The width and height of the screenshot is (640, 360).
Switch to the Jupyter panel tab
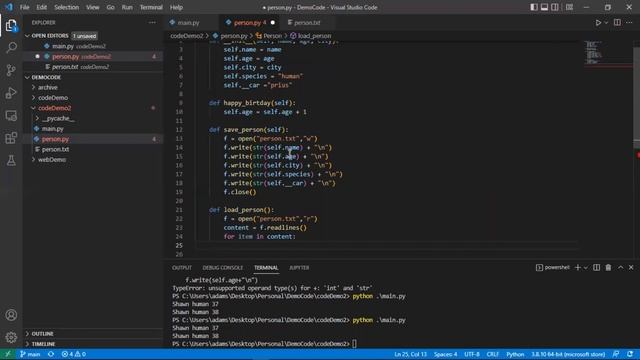coord(299,268)
